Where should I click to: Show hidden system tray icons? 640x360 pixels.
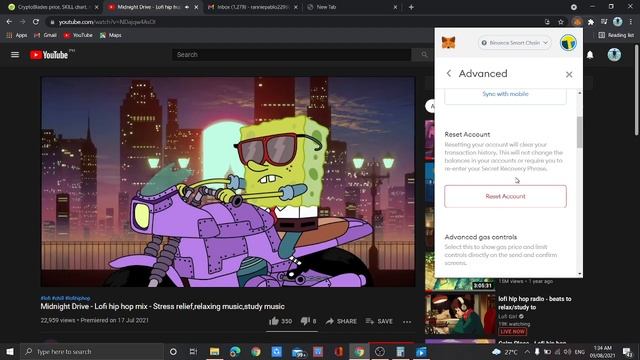[527, 352]
